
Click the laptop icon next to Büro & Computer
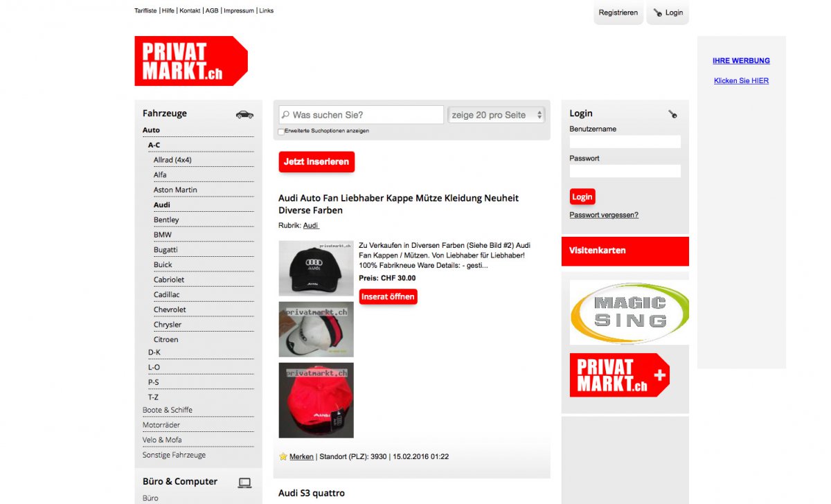244,483
